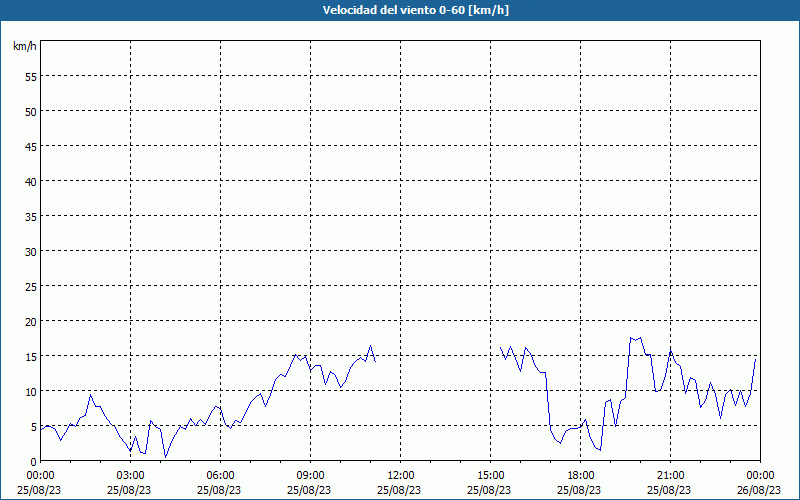Select the y-axis value 5
The height and width of the screenshot is (500, 800).
pyautogui.click(x=34, y=427)
